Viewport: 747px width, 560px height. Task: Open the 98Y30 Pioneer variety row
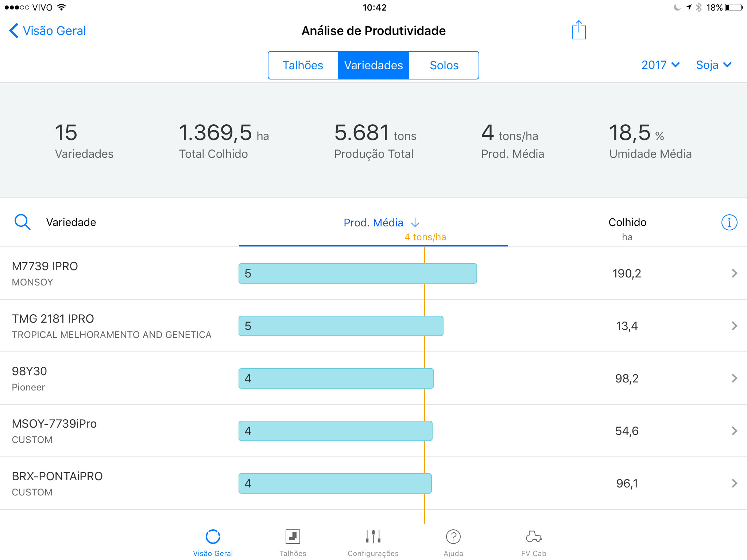tap(373, 378)
